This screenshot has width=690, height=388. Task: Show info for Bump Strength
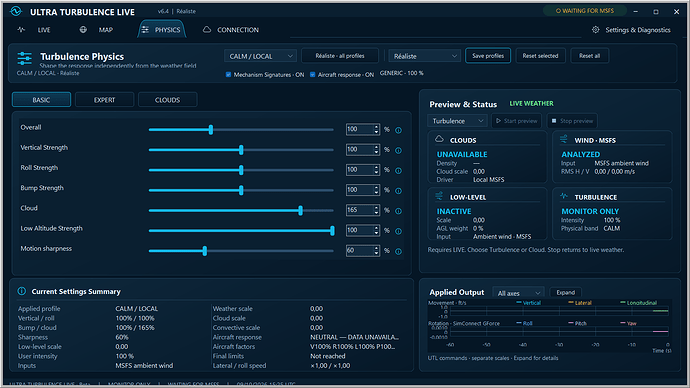[398, 191]
